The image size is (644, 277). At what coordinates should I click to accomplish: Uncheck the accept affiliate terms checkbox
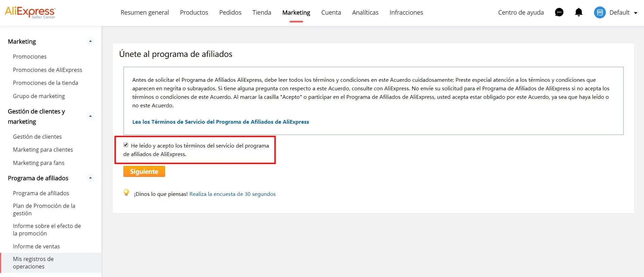click(126, 145)
